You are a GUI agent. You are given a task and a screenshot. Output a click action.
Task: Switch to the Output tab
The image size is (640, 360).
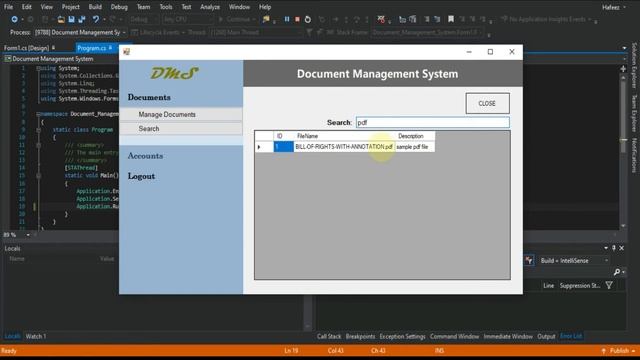[x=546, y=336]
